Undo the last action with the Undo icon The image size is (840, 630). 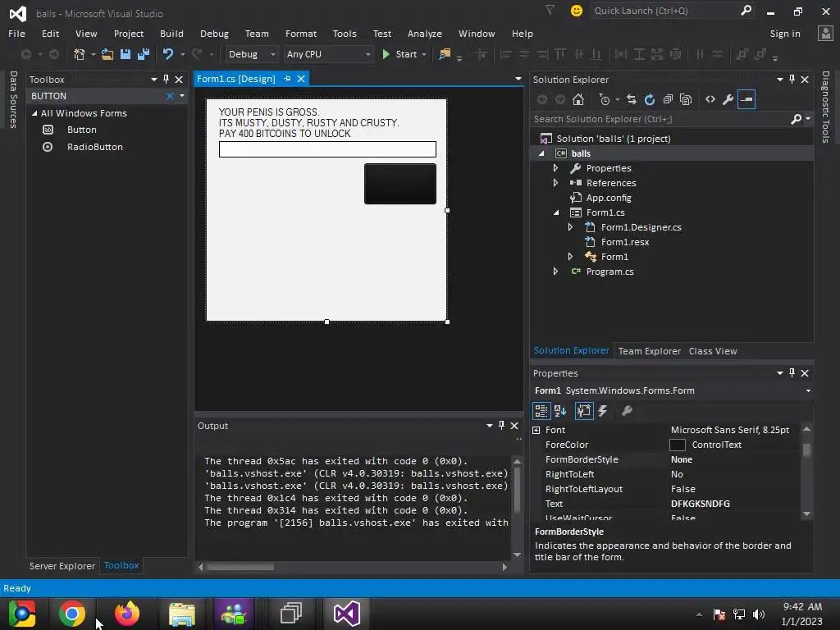point(167,54)
